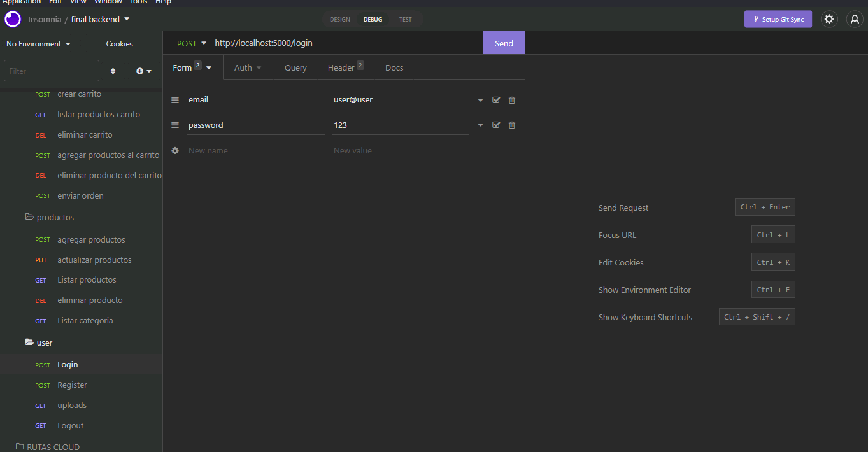Open the Tools menu
Image resolution: width=868 pixels, height=452 pixels.
138,2
